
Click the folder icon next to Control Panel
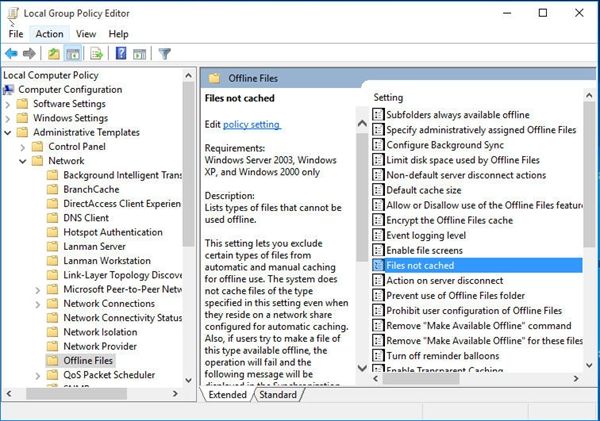point(37,146)
